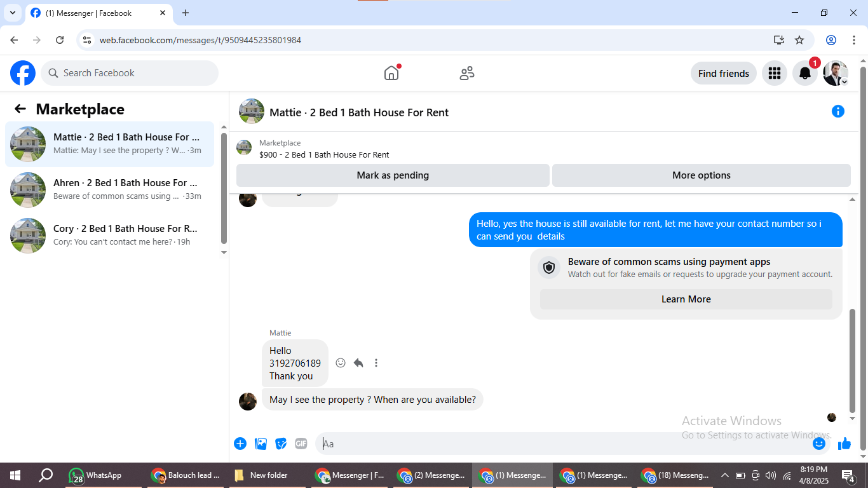Open the Ahren conversation

pos(109,190)
